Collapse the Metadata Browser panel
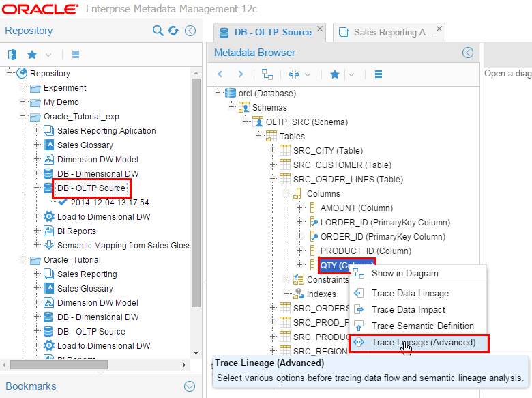 pyautogui.click(x=468, y=53)
